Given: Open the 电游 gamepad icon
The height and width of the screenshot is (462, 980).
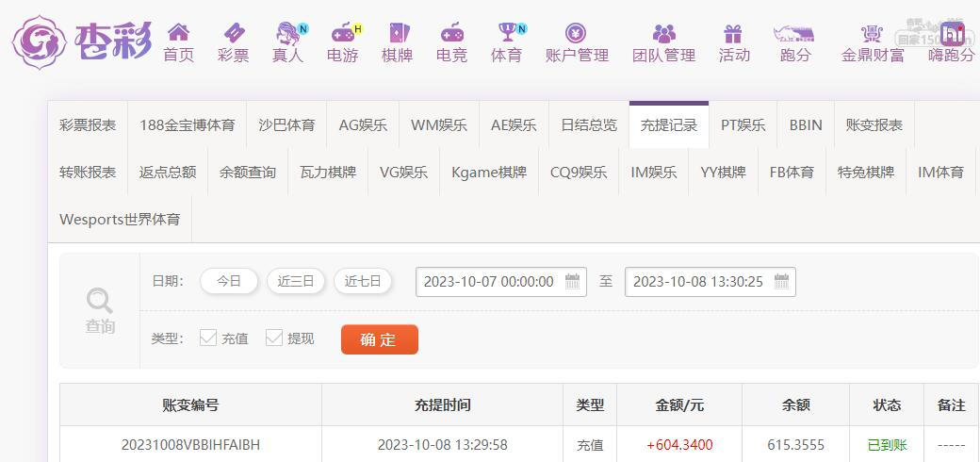Looking at the screenshot, I should [342, 32].
